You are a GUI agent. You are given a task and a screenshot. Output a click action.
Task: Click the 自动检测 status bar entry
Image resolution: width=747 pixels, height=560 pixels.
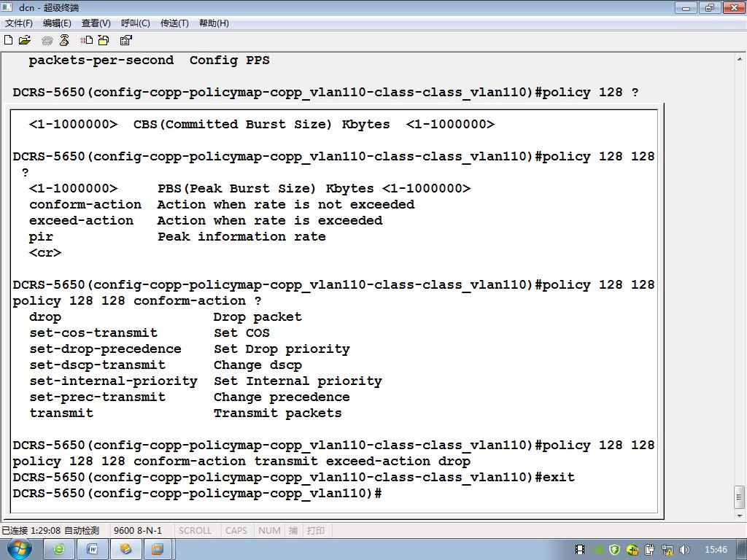tap(82, 530)
